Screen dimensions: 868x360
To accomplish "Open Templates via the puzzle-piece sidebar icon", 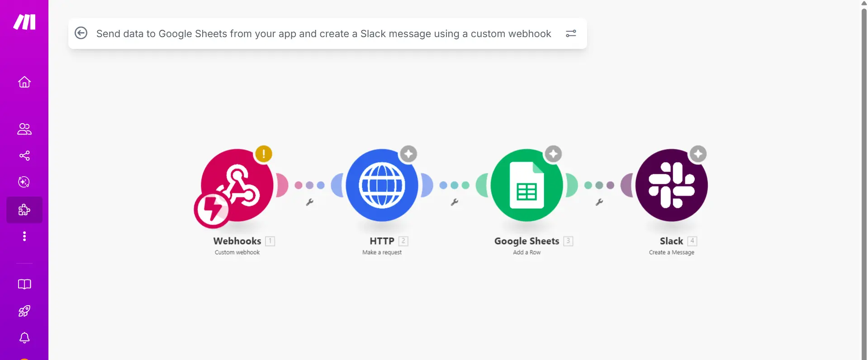I will 24,210.
